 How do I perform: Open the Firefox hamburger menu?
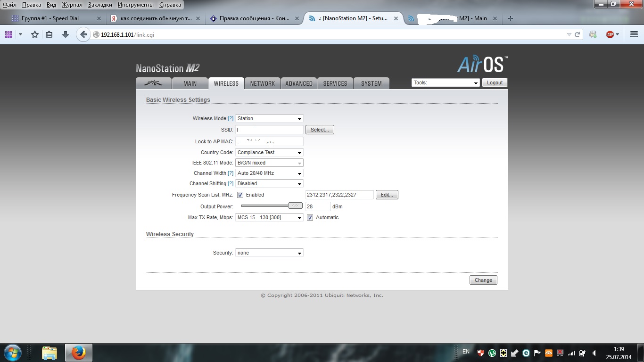634,34
